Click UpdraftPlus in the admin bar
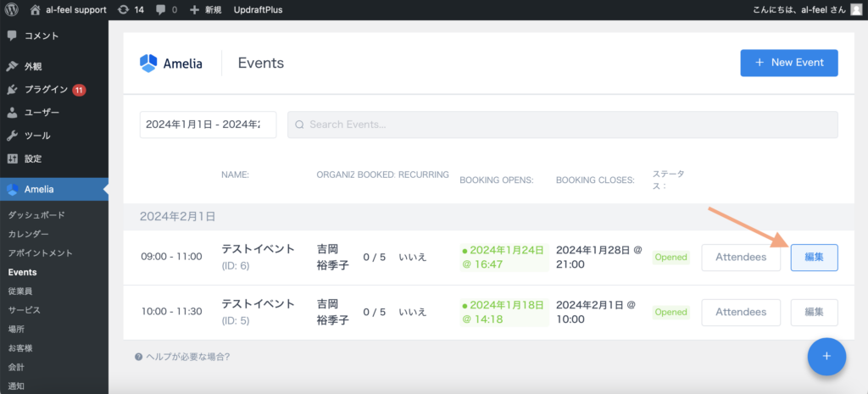868x394 pixels. click(258, 9)
